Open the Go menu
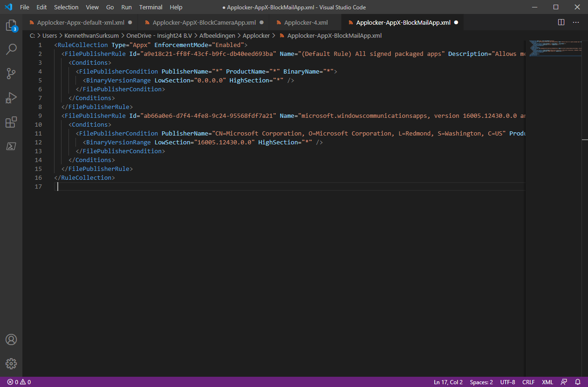This screenshot has height=387, width=588. click(110, 7)
